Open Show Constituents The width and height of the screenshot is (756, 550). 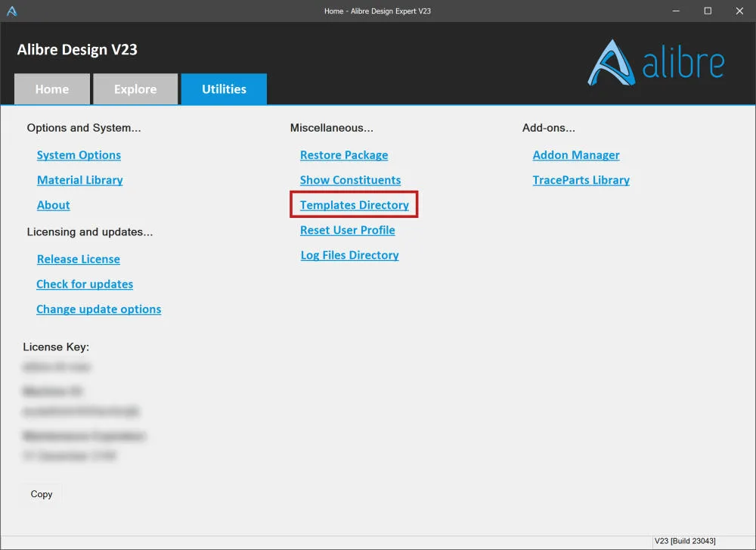pos(351,180)
